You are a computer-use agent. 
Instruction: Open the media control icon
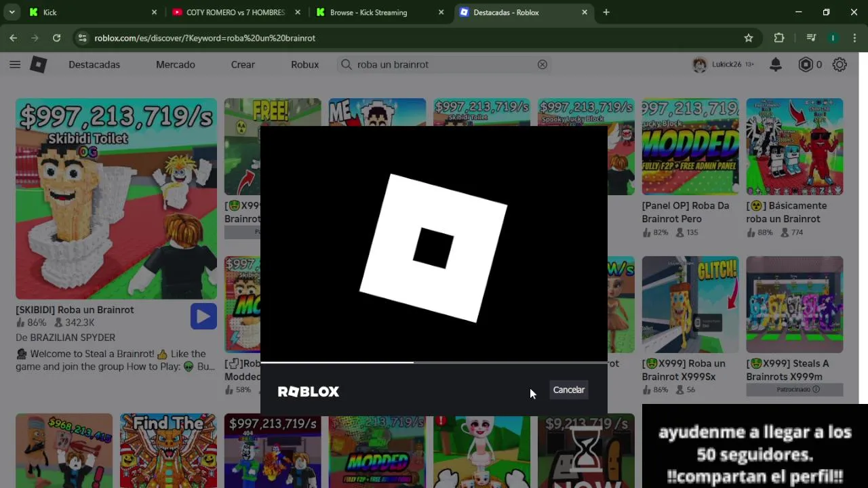(811, 38)
